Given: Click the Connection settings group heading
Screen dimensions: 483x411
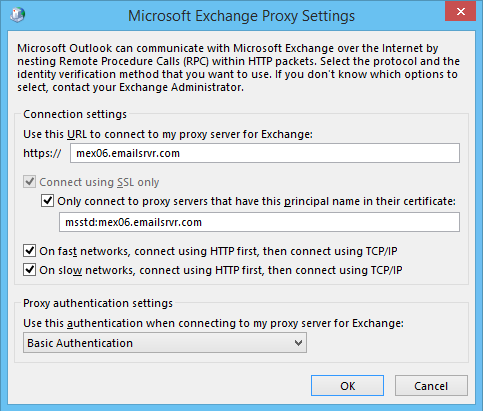Looking at the screenshot, I should pyautogui.click(x=75, y=114).
